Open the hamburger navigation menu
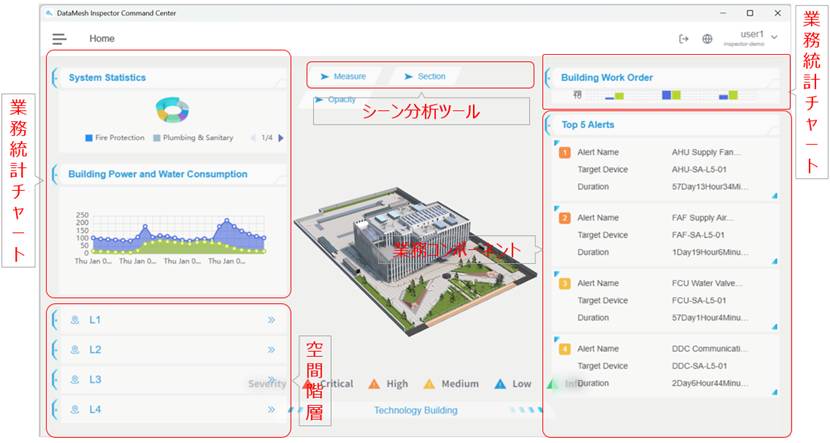 (59, 39)
